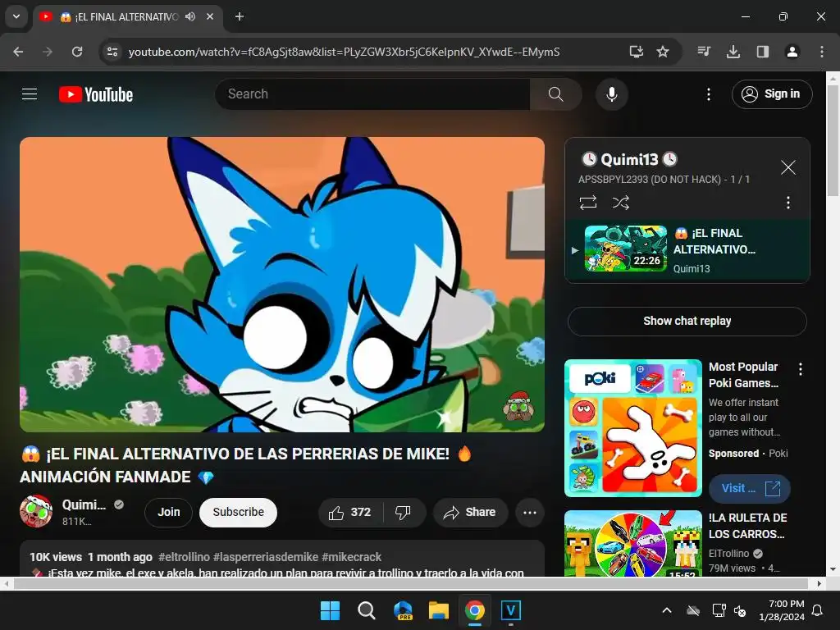Click the YouTube search field
840x630 pixels.
pyautogui.click(x=372, y=94)
